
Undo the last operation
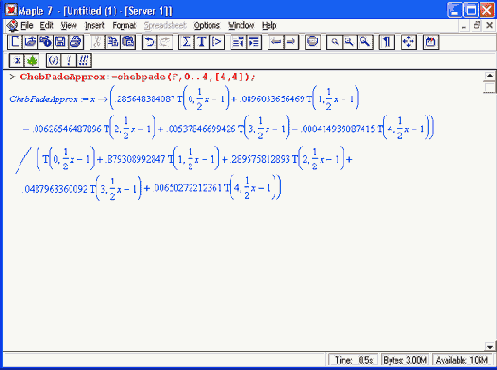(x=150, y=42)
